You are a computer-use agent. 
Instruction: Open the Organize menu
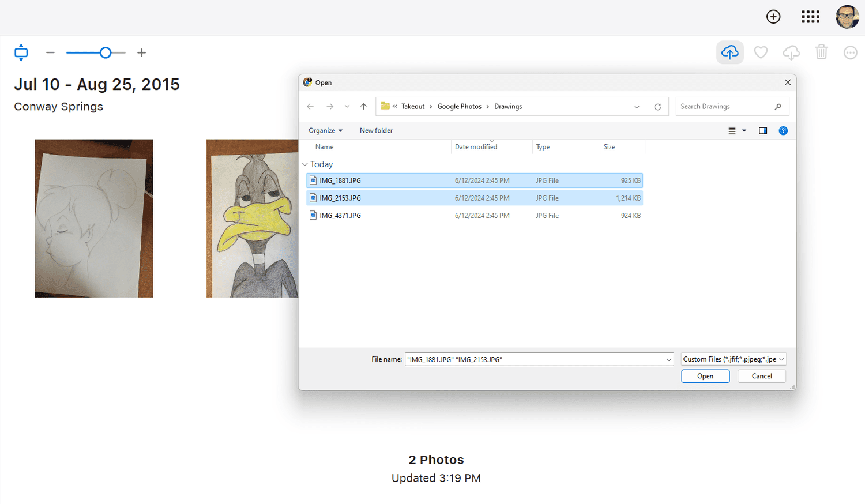pyautogui.click(x=325, y=131)
